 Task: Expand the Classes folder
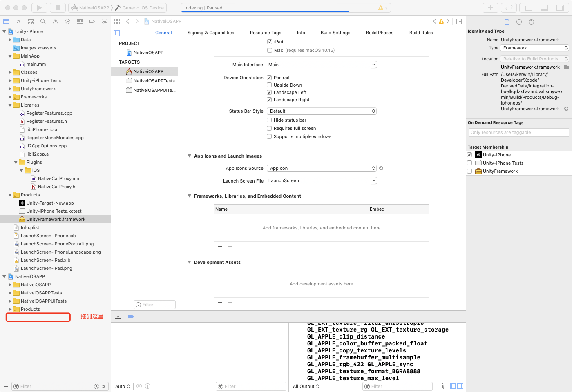pos(10,72)
